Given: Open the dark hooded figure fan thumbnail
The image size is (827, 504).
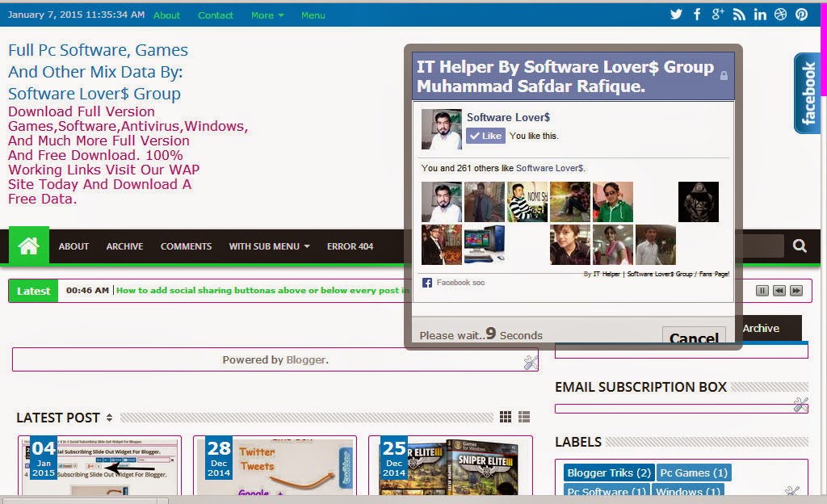Looking at the screenshot, I should coord(699,202).
